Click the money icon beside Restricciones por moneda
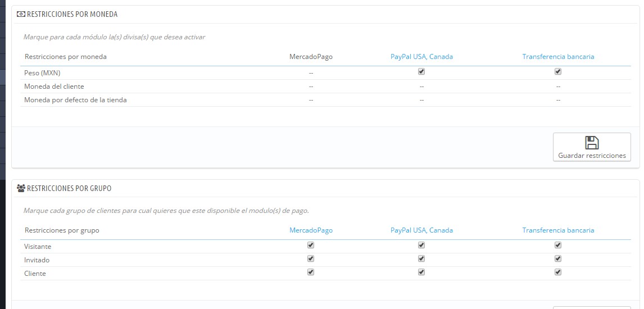Image resolution: width=644 pixels, height=309 pixels. coord(21,14)
